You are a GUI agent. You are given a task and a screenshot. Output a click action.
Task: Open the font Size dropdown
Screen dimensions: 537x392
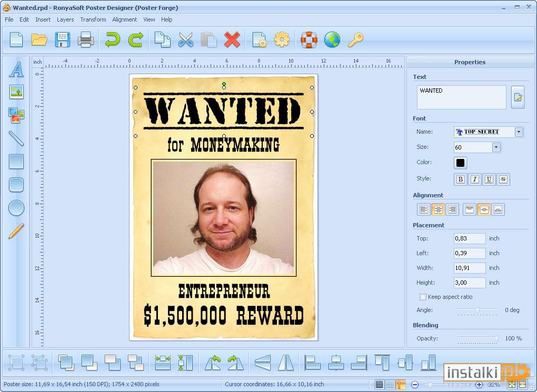tap(496, 147)
